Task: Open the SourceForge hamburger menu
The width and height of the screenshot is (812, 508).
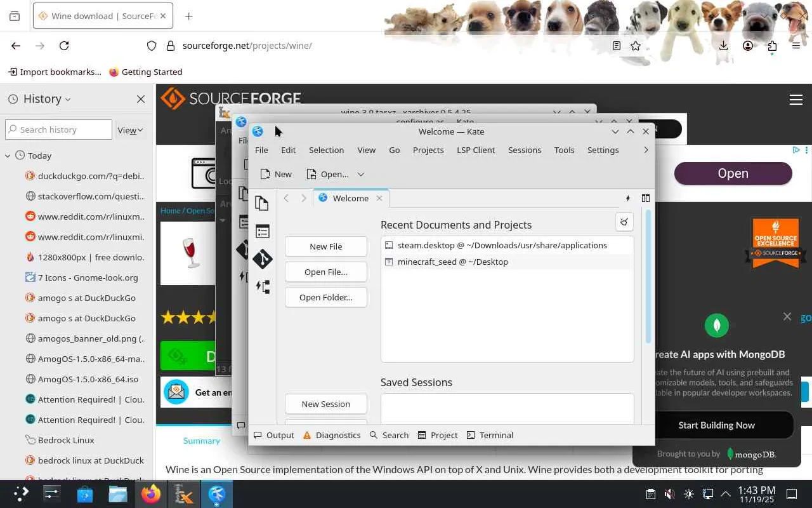Action: coord(796,100)
